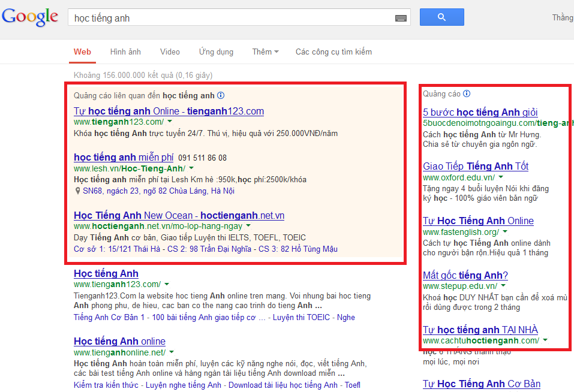
Task: Click sitelink 'CS 3: 82 Hồ Tùng Mậu'
Action: click(x=298, y=249)
